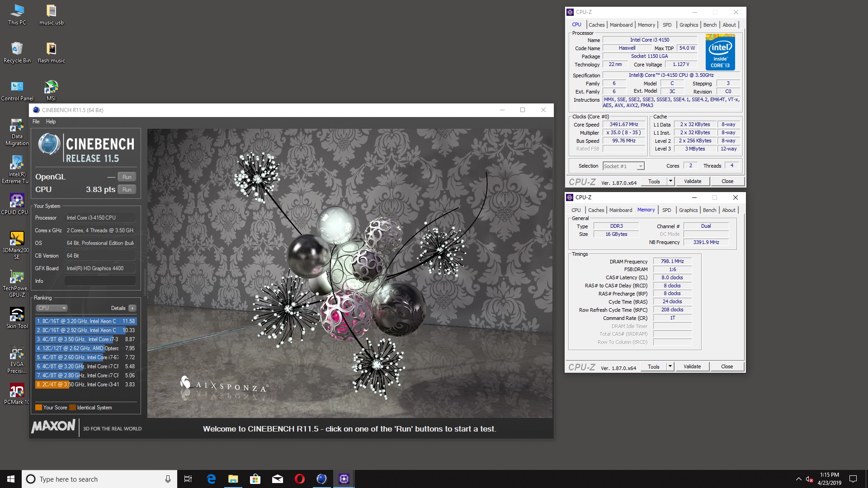This screenshot has height=488, width=868.
Task: Show hidden tray icons chevron
Action: click(798, 479)
